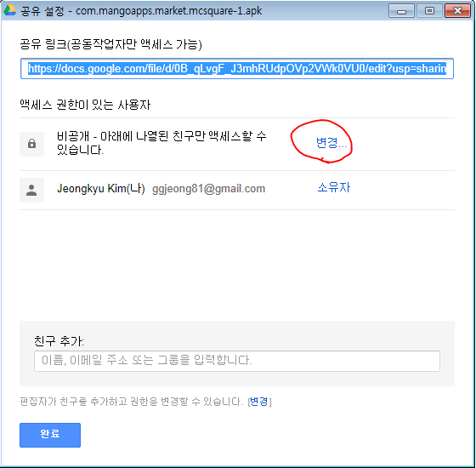The image size is (476, 468).
Task: Focus the 친구 추가 name or email field
Action: pyautogui.click(x=237, y=361)
